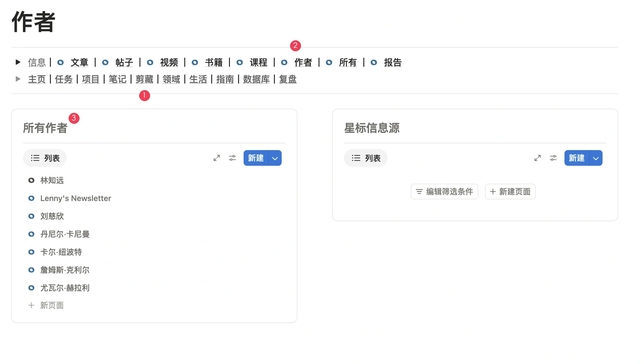Open the 笔记 link
The width and height of the screenshot is (644, 364).
point(117,79)
